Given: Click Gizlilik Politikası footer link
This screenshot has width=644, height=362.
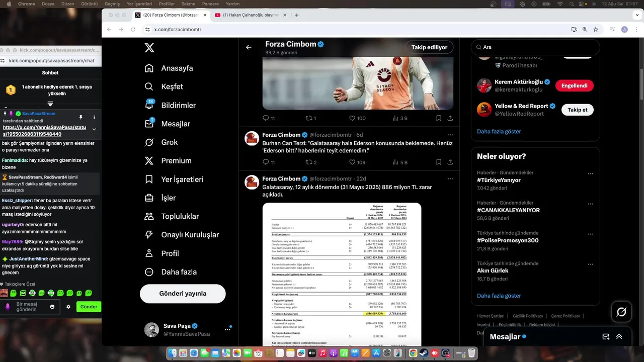Looking at the screenshot, I should pyautogui.click(x=528, y=316).
